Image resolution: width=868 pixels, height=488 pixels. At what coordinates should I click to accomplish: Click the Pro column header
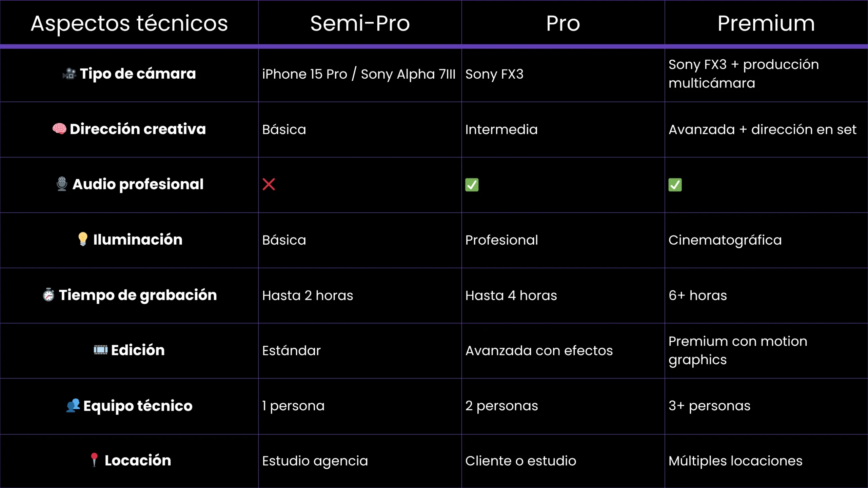tap(563, 23)
